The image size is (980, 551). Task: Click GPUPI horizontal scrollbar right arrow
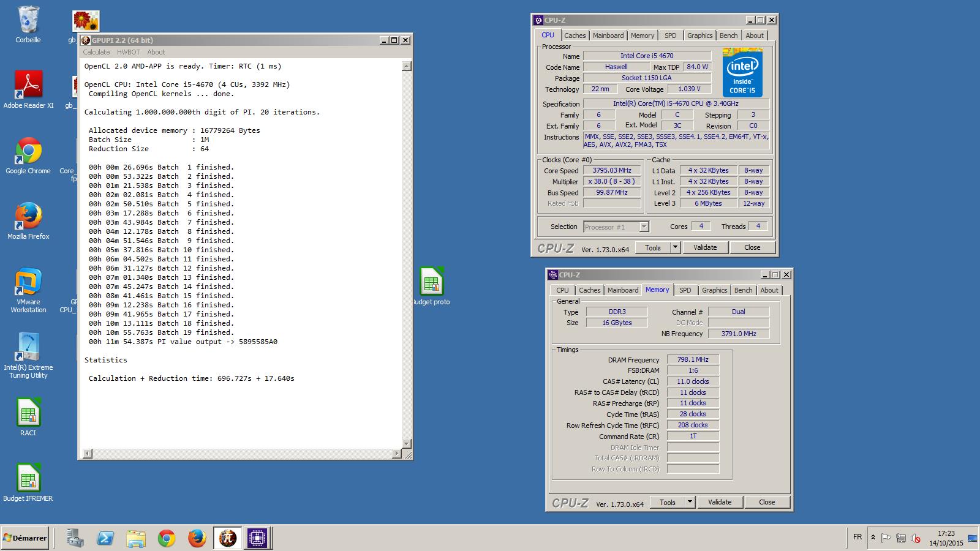(x=396, y=454)
